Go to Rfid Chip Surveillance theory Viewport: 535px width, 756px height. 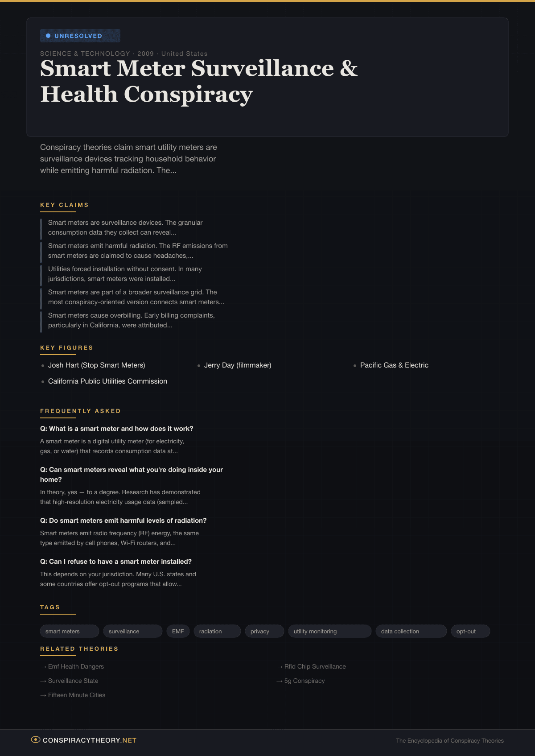[x=315, y=666]
